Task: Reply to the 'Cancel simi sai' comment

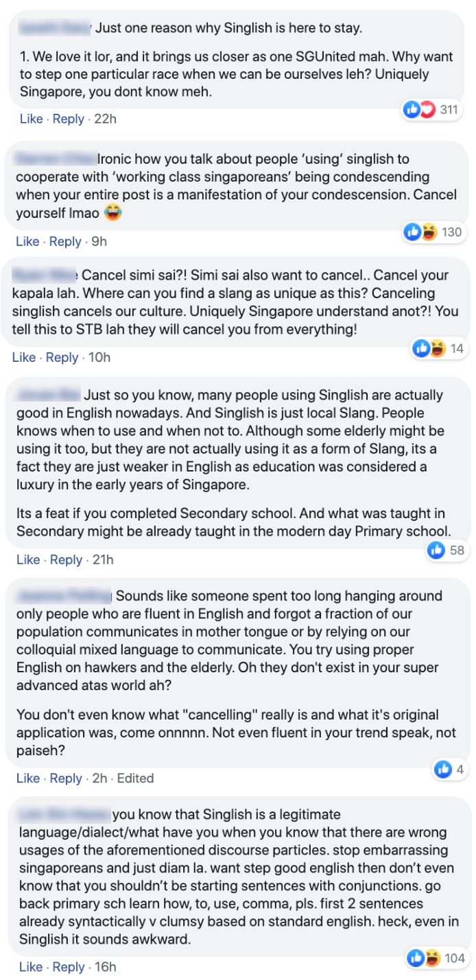Action: (x=62, y=357)
